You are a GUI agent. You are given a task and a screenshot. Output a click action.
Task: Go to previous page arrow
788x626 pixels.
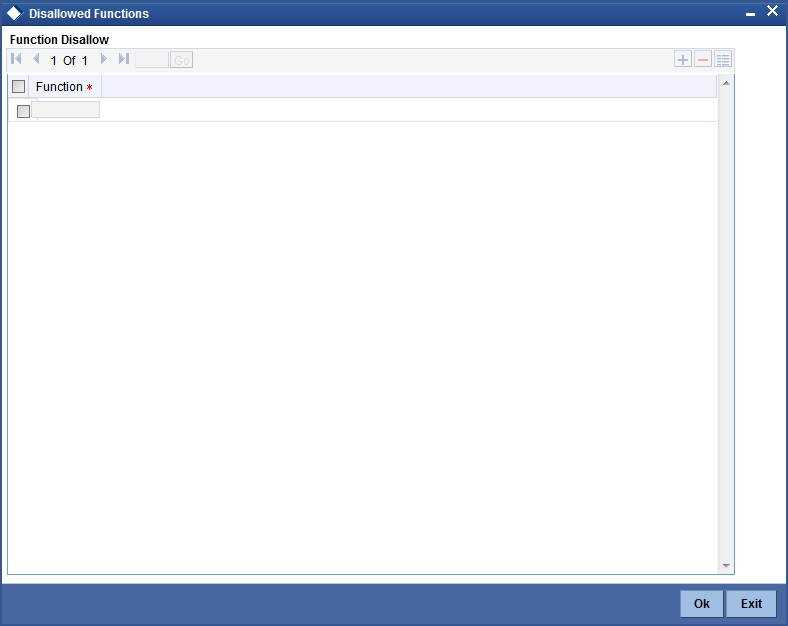click(36, 59)
